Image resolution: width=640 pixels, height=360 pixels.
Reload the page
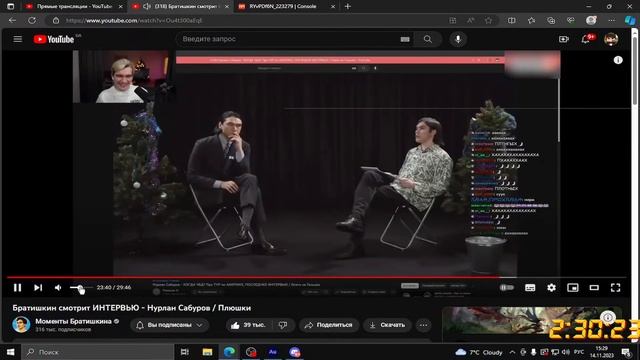32,20
